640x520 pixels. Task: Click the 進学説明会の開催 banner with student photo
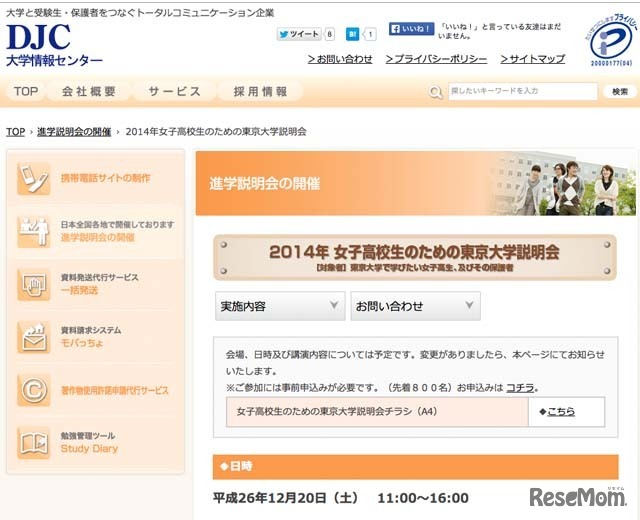pyautogui.click(x=416, y=183)
